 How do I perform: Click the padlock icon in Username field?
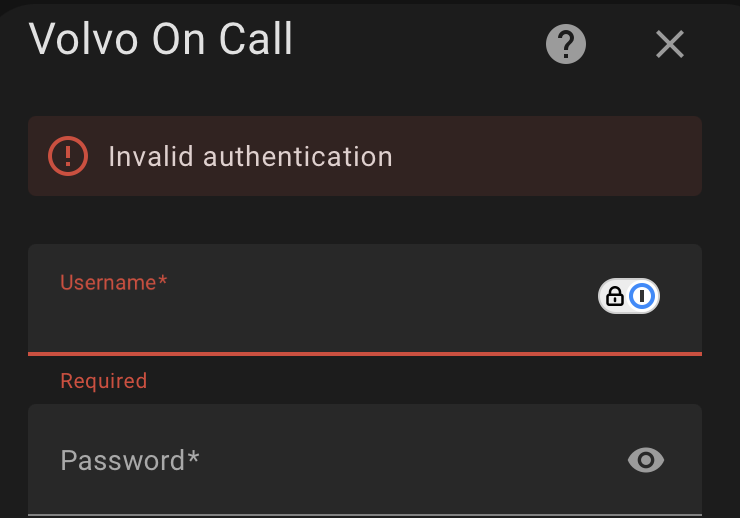pos(615,296)
